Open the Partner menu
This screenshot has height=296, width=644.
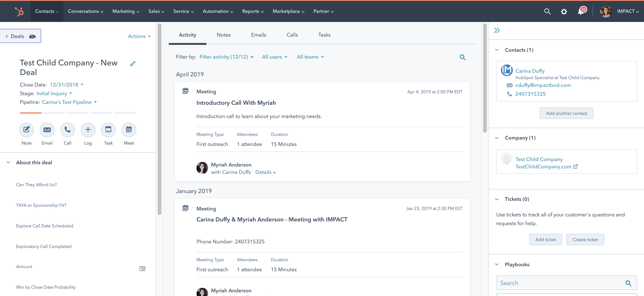[x=324, y=11]
